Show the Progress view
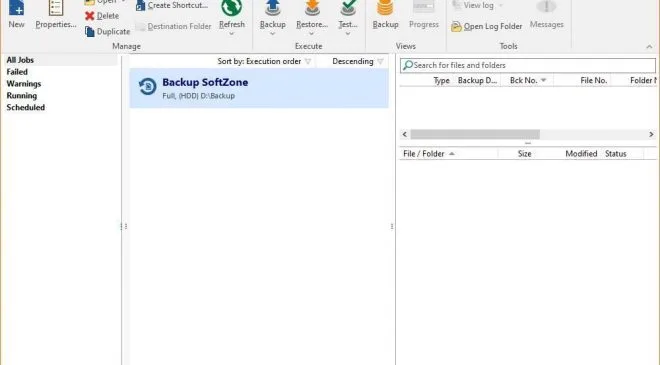The width and height of the screenshot is (660, 365). pyautogui.click(x=423, y=14)
